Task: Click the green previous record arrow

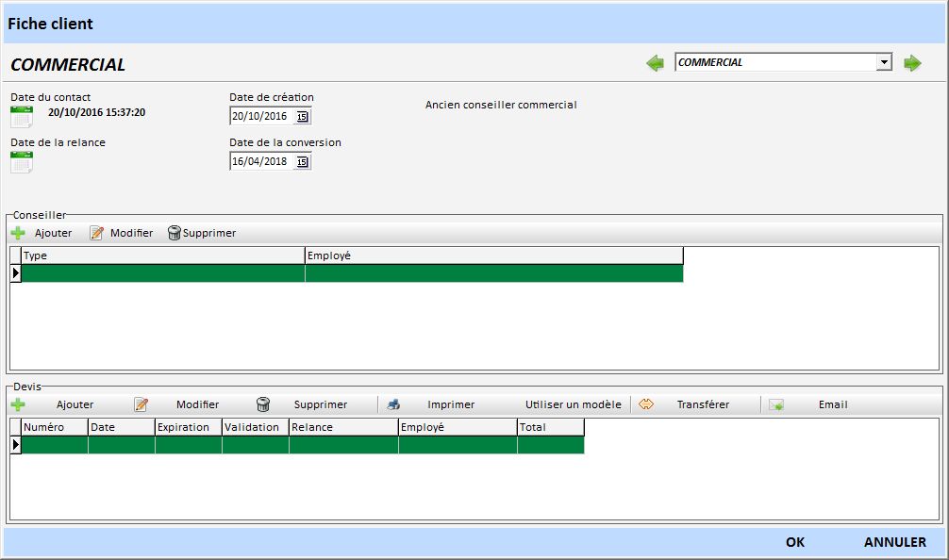Action: (x=655, y=63)
